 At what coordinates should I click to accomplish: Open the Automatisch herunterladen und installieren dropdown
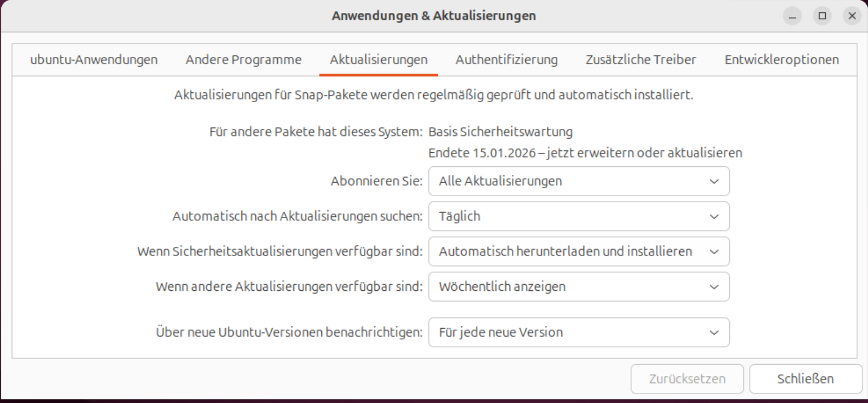579,251
